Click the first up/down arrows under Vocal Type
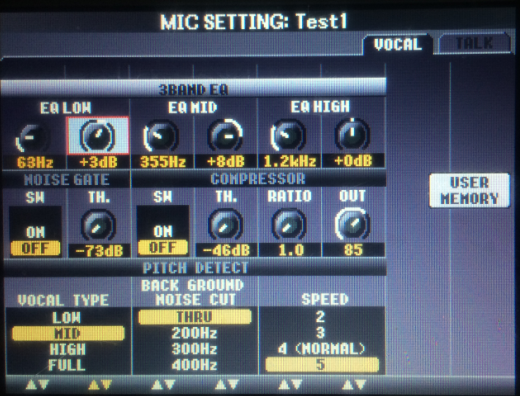Image resolution: width=520 pixels, height=396 pixels. click(x=37, y=385)
